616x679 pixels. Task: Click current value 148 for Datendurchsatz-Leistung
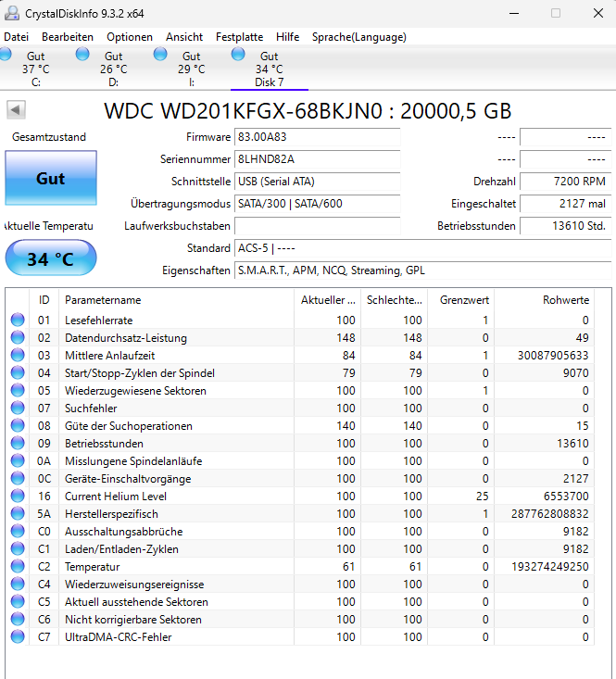(346, 338)
